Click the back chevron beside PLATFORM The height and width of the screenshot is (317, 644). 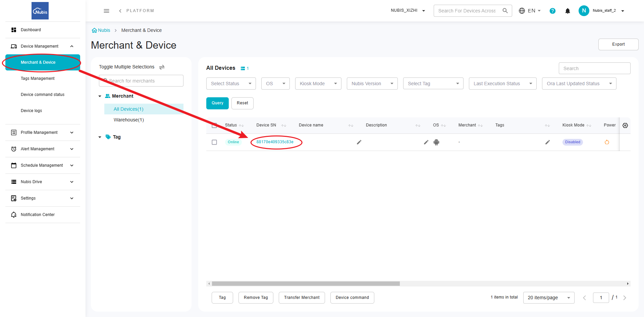point(120,11)
